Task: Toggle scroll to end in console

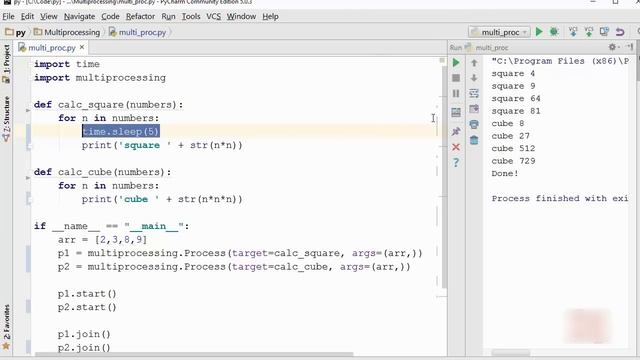Action: point(474,109)
